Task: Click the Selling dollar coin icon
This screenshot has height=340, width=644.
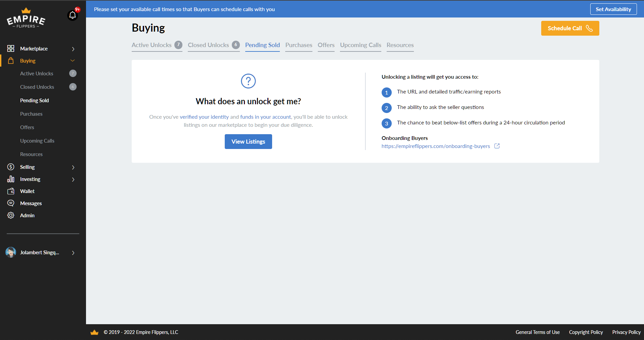Action: pyautogui.click(x=11, y=167)
